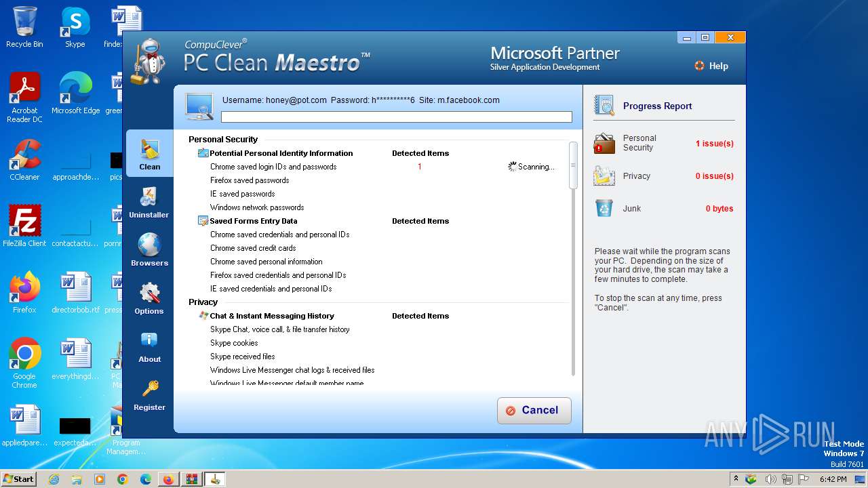Open Microsoft Edge desktop shortcut
Viewport: 868px width, 488px height.
pos(75,94)
